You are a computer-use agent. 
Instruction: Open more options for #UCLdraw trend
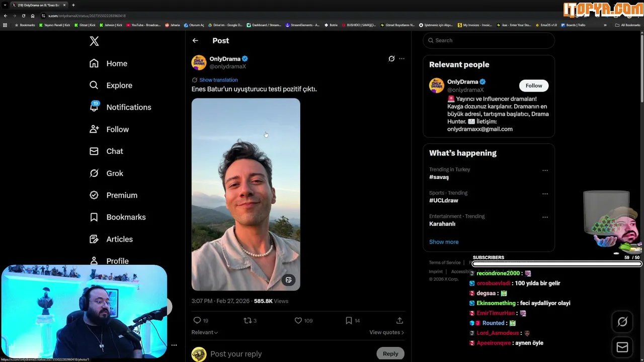click(x=545, y=194)
